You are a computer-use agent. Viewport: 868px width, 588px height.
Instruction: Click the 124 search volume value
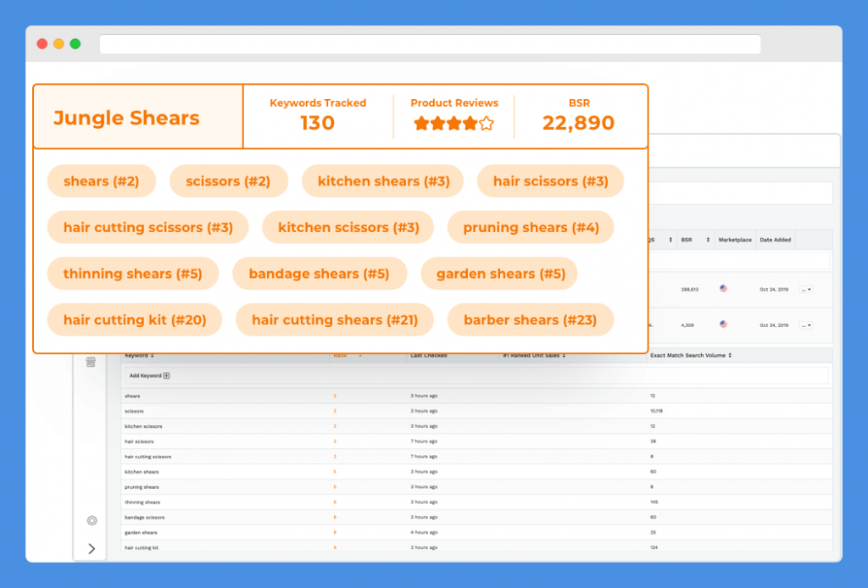coord(654,547)
